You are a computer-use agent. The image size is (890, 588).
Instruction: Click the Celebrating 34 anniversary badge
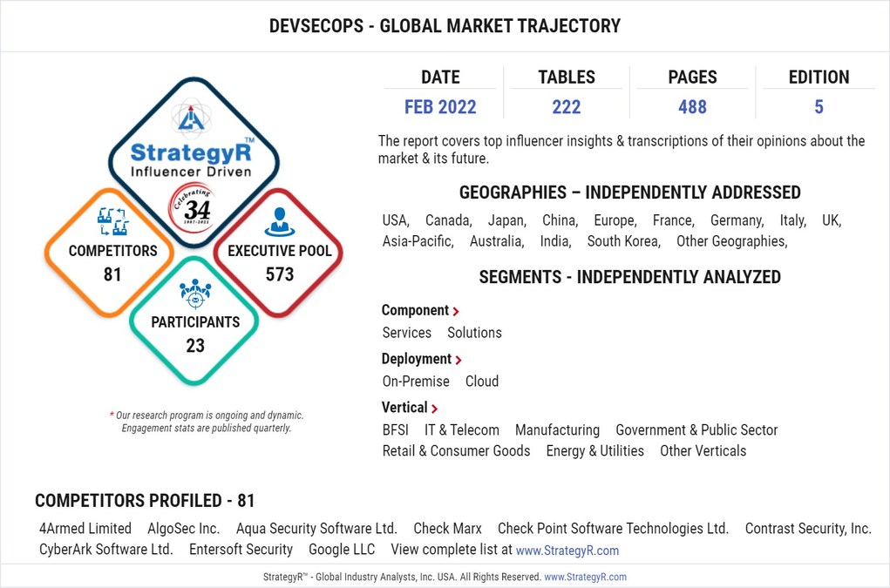(193, 207)
